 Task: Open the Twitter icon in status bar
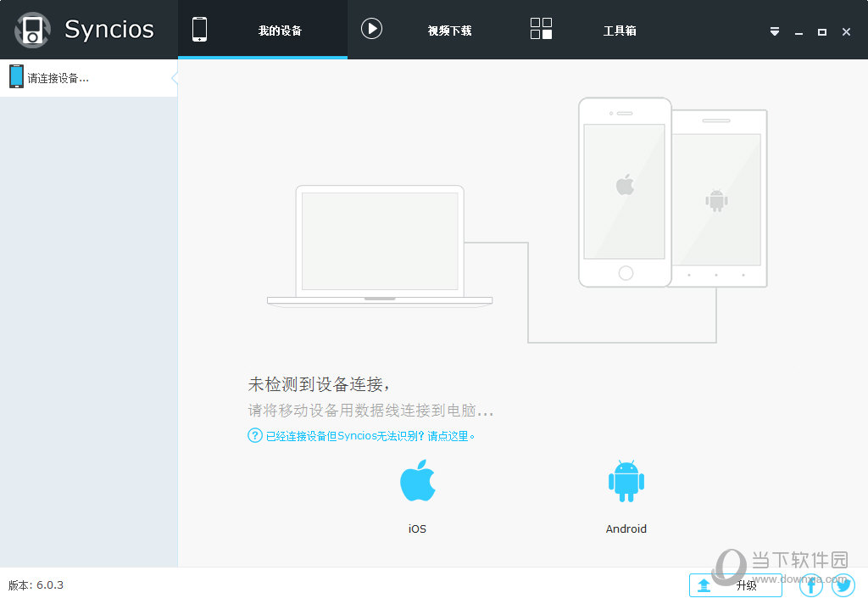coord(843,585)
